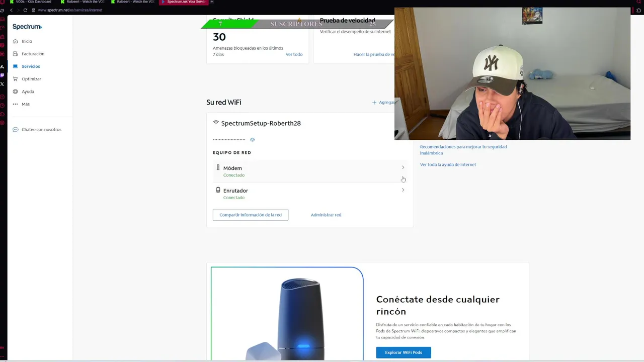This screenshot has height=362, width=644.
Task: Click the chat bubble icon beside Chatee con nosotros
Action: coord(15,130)
